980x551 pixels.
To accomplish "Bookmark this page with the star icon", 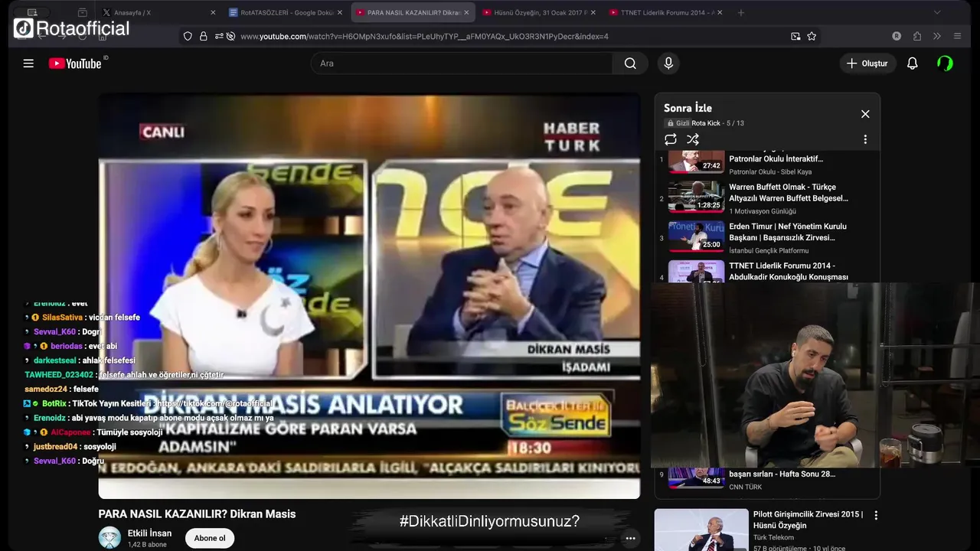I will [x=812, y=36].
